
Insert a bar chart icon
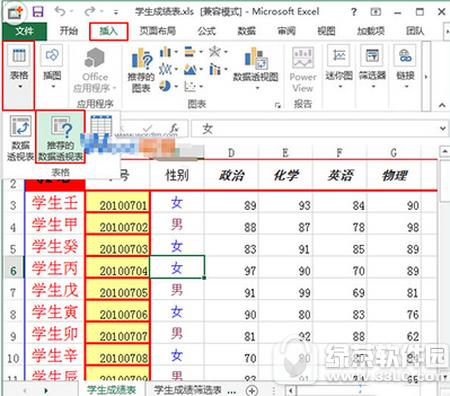click(x=190, y=52)
